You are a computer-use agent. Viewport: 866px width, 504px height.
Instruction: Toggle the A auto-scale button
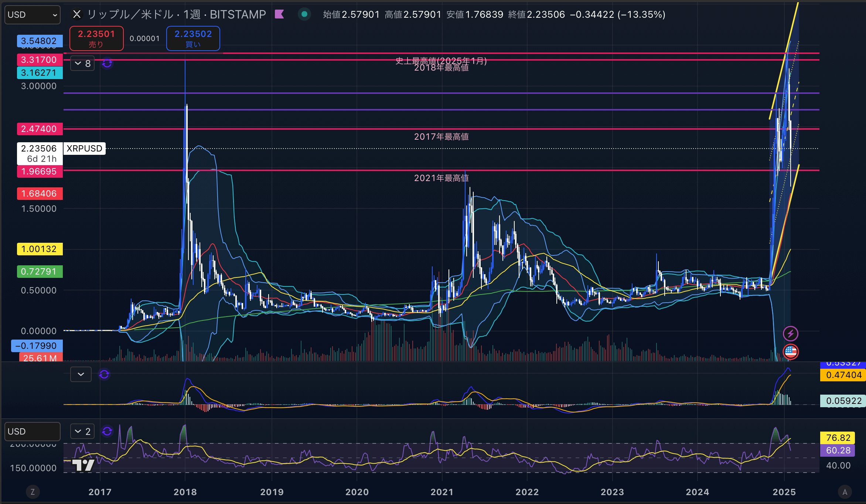click(845, 492)
